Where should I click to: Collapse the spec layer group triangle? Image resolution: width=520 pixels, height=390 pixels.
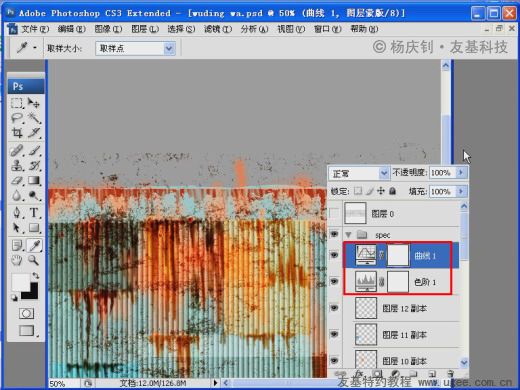point(349,235)
